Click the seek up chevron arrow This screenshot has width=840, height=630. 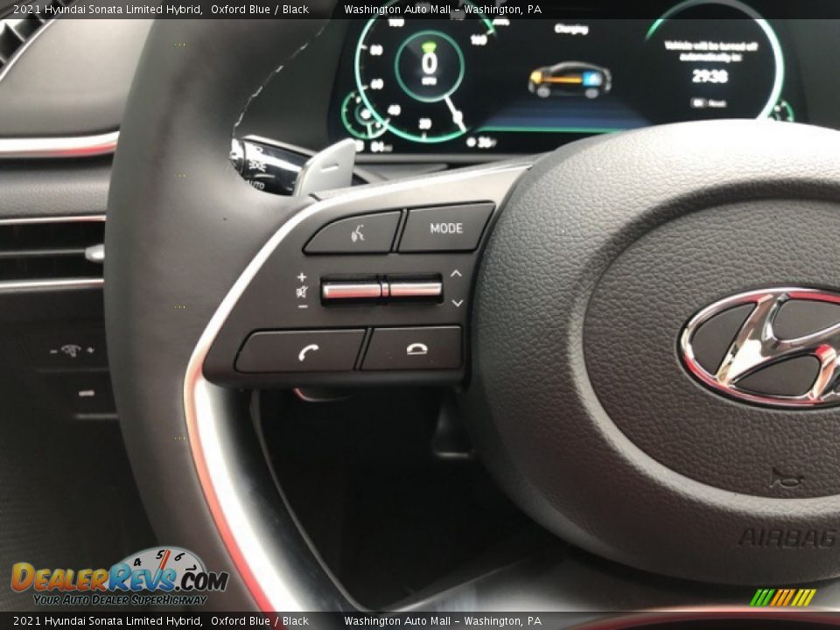(x=456, y=273)
